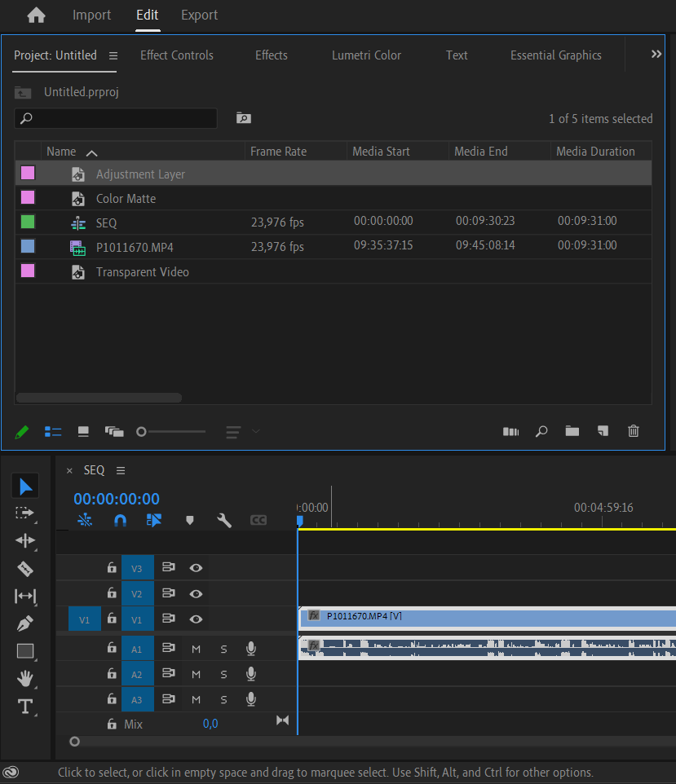This screenshot has width=676, height=784.
Task: Select the Pen tool
Action: point(25,623)
